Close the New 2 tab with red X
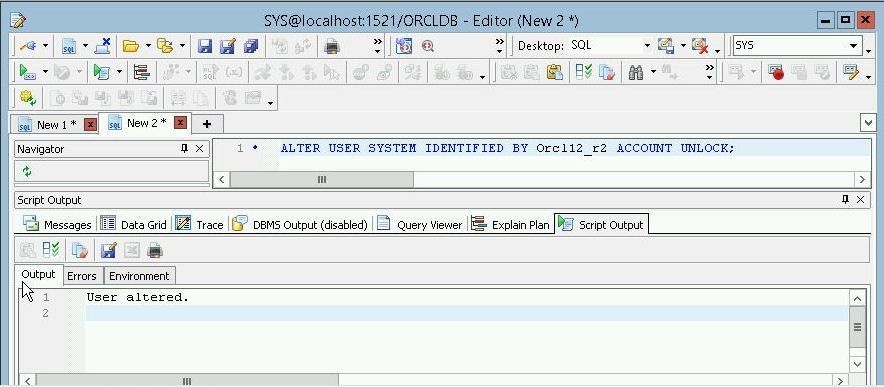The image size is (884, 387). tap(180, 122)
